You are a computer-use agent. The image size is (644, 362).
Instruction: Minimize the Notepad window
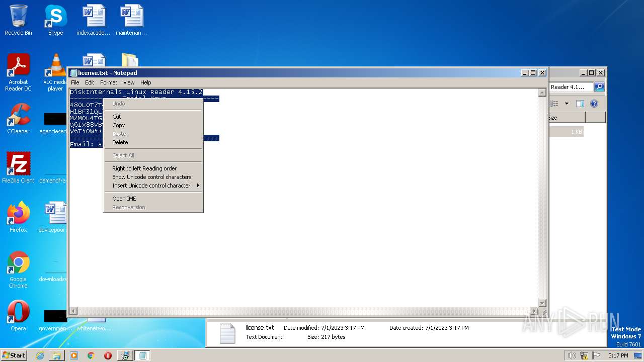[x=525, y=73]
